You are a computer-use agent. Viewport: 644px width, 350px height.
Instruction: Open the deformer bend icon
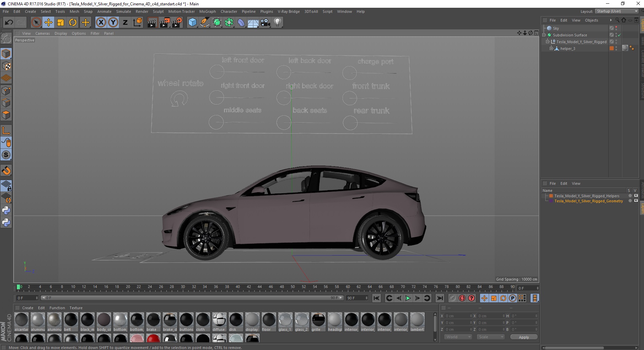pyautogui.click(x=241, y=23)
